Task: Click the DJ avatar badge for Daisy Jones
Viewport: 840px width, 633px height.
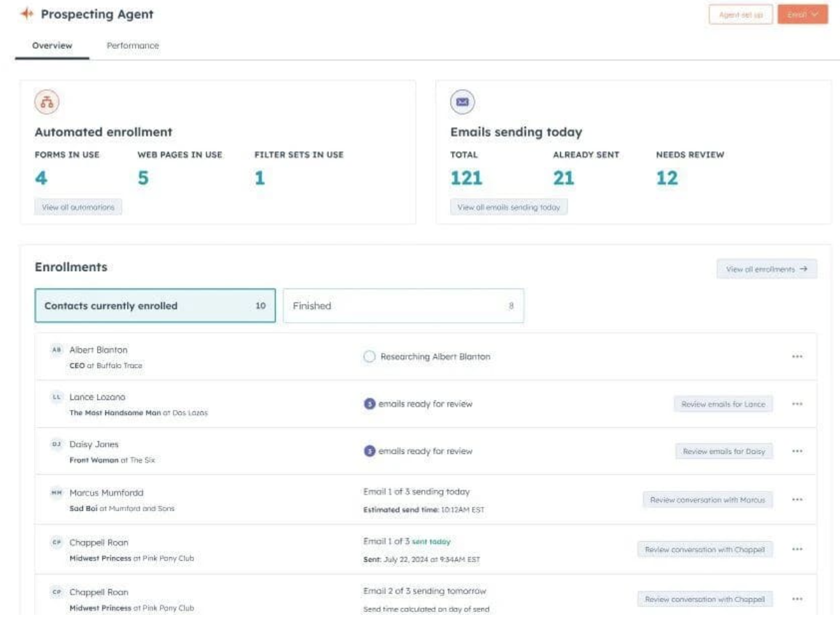Action: pos(57,444)
